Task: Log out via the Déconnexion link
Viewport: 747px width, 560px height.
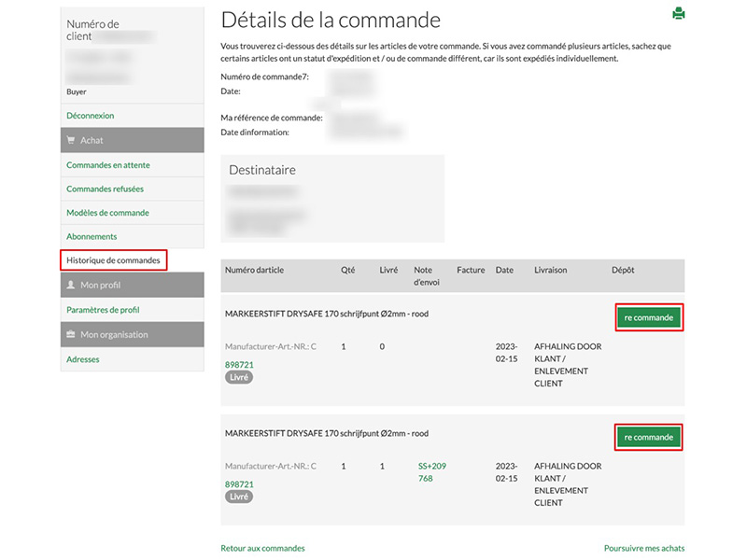Action: click(x=91, y=116)
